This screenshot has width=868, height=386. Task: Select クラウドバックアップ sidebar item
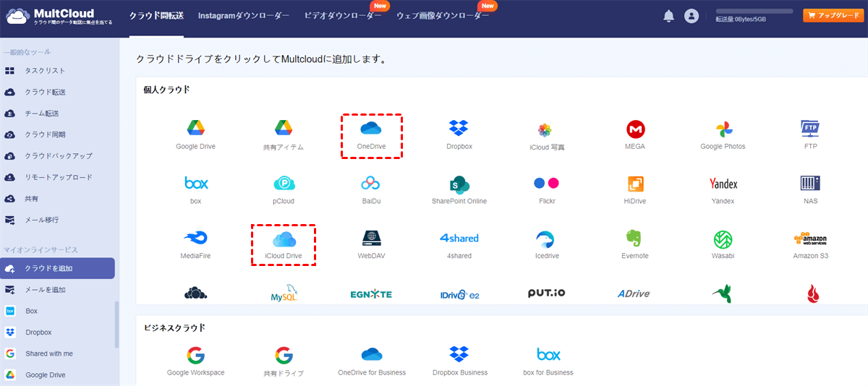(57, 155)
